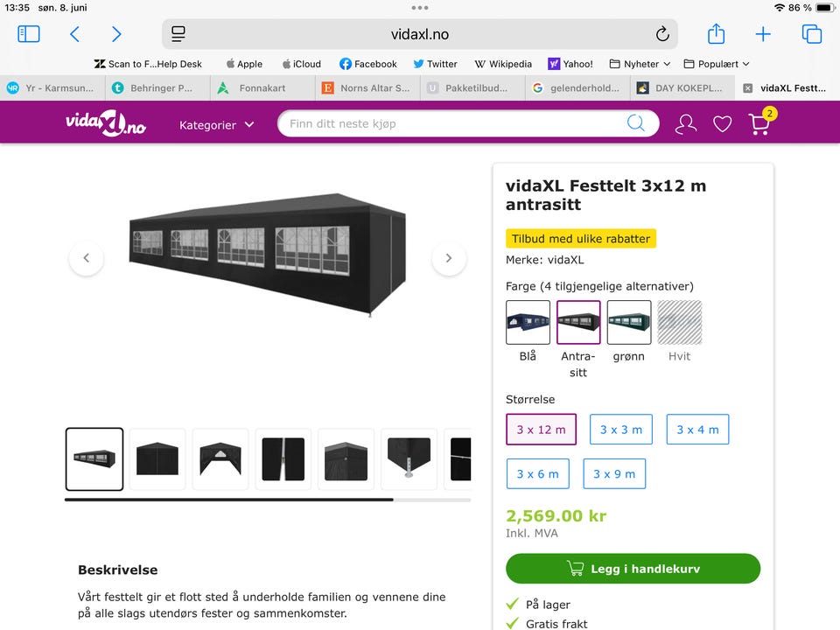Show next product image arrow

point(449,257)
